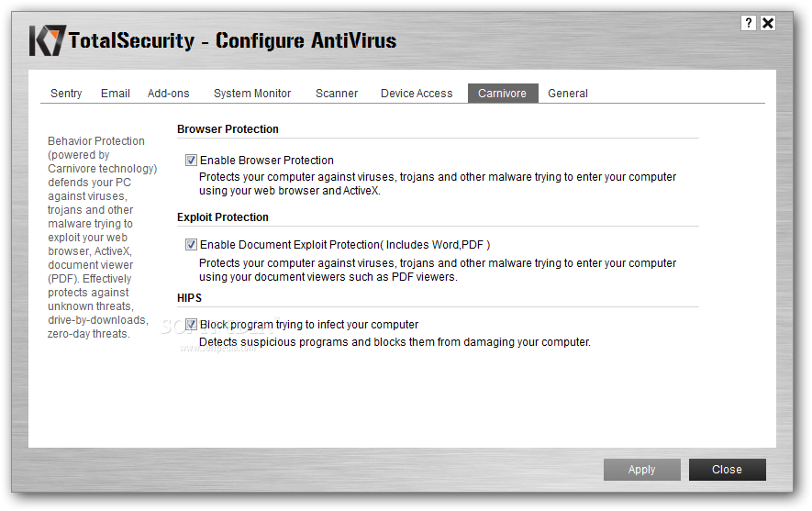Screen dimensions: 812x511
Task: Click the Behavior Protection description text
Action: pos(102,237)
